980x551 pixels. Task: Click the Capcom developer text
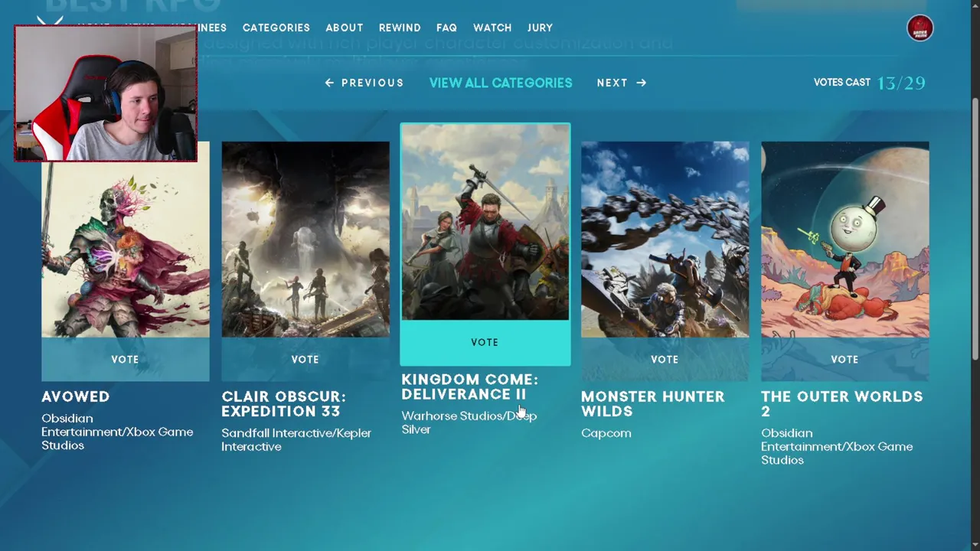pos(606,433)
